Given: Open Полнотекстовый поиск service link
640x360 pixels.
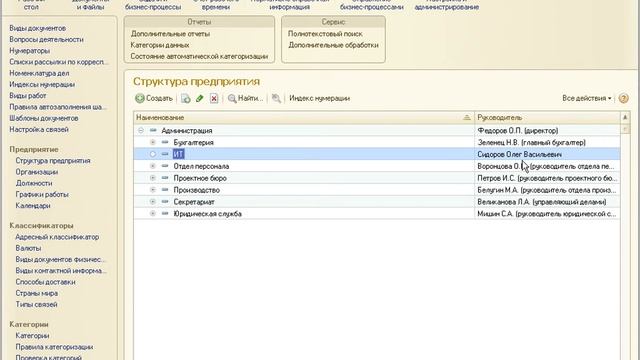Looking at the screenshot, I should click(x=325, y=34).
